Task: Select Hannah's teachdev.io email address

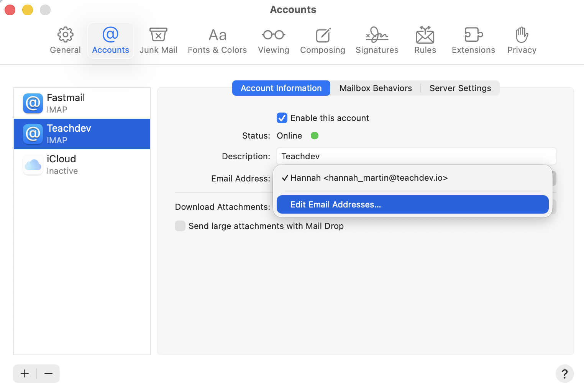Action: [x=369, y=178]
